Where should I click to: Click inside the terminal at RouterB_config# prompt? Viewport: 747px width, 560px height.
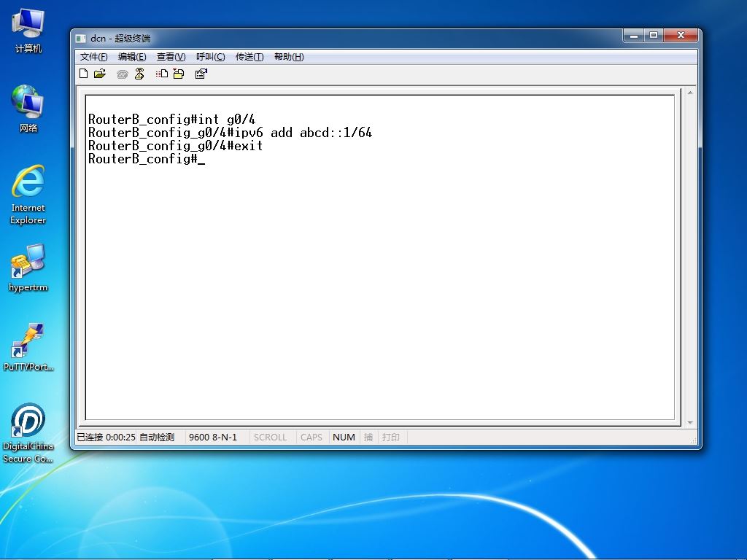[147, 159]
